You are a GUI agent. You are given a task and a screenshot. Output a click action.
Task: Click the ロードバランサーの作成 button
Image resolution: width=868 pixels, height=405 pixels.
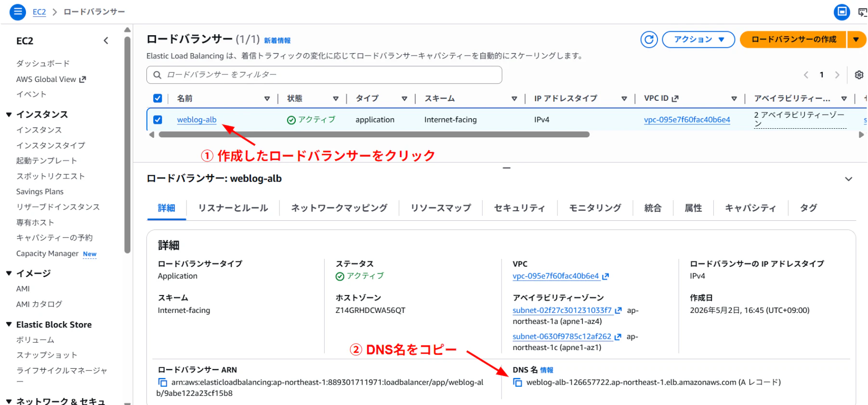[x=793, y=40]
